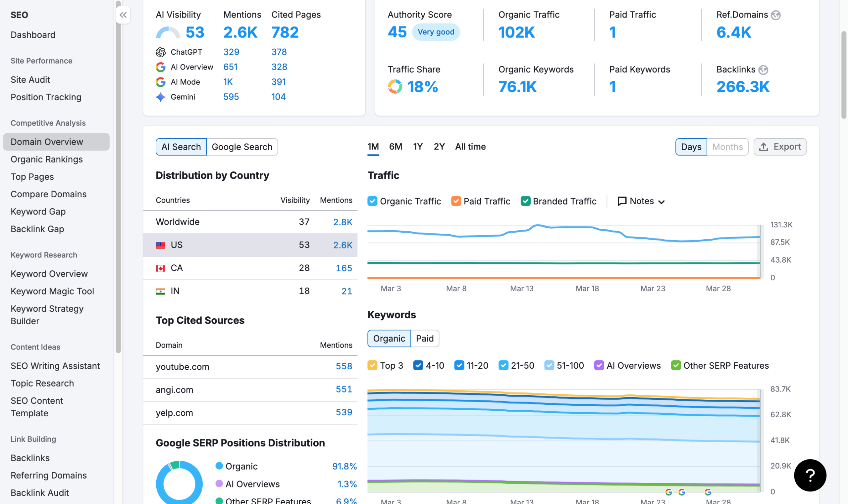This screenshot has width=848, height=504.
Task: Toggle the Paid Traffic checkbox
Action: [x=456, y=201]
